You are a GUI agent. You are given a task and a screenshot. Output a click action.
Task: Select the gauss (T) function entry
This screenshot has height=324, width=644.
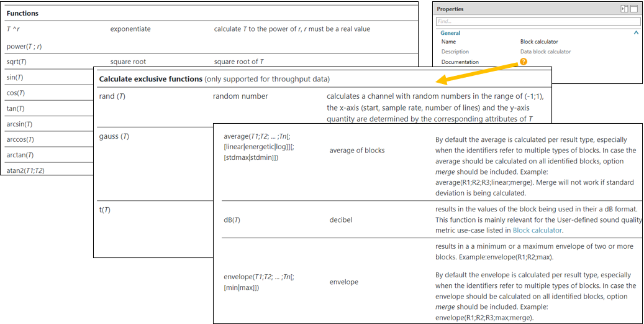point(114,136)
